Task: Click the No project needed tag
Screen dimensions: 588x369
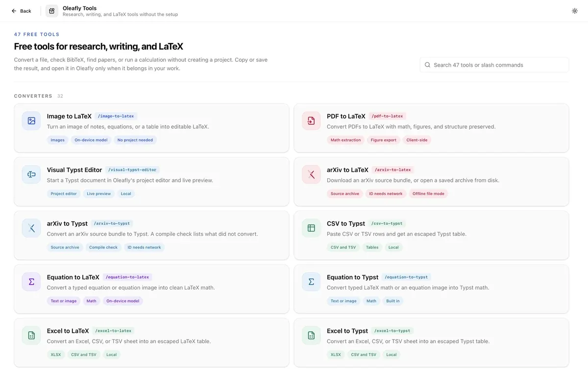Action: [135, 140]
